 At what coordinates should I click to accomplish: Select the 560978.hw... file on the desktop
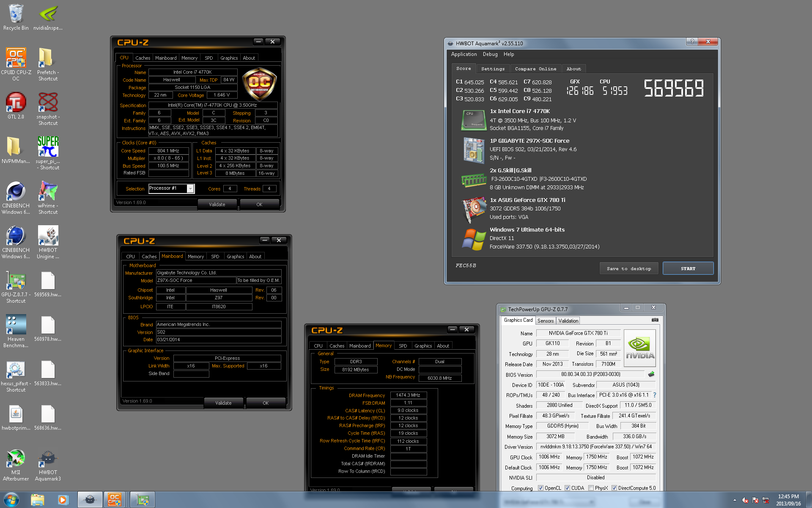tap(48, 328)
